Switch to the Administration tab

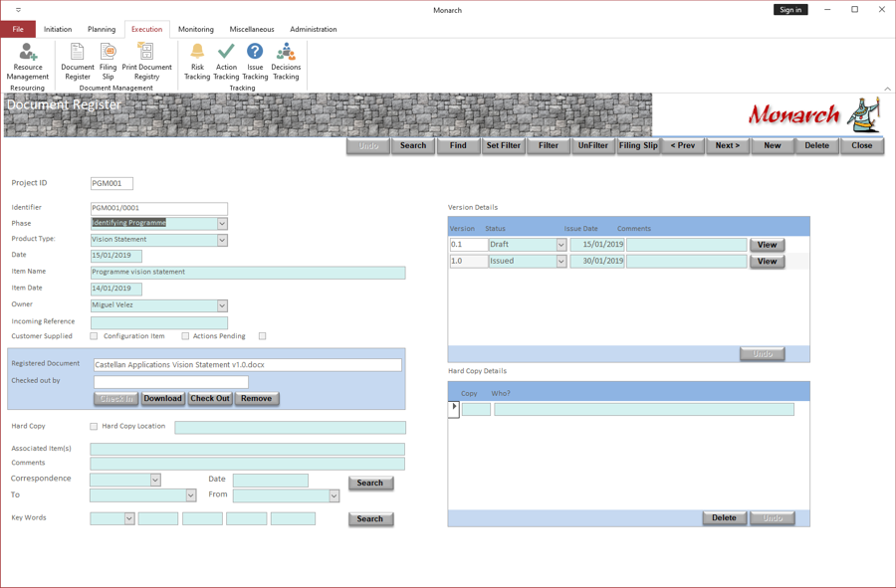point(314,29)
